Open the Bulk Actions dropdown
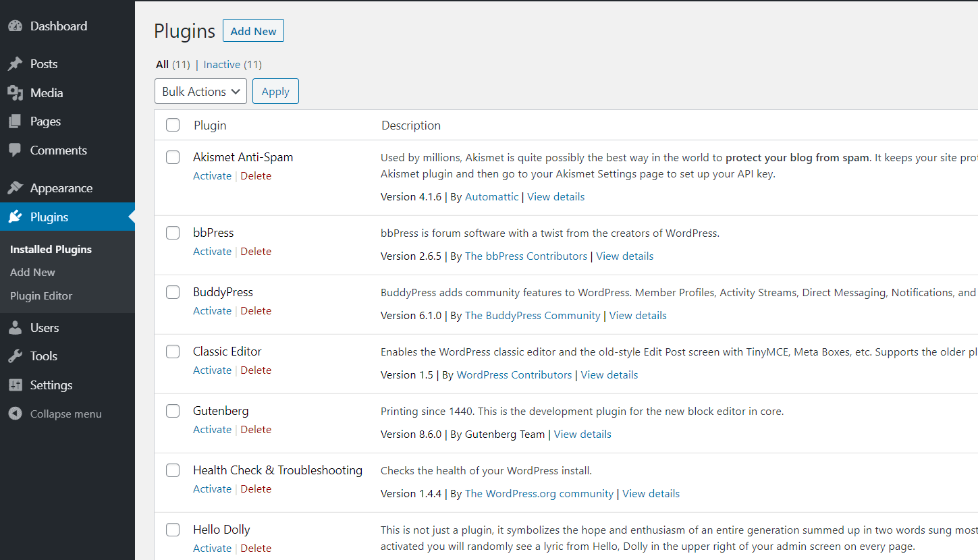This screenshot has height=560, width=978. [x=200, y=91]
